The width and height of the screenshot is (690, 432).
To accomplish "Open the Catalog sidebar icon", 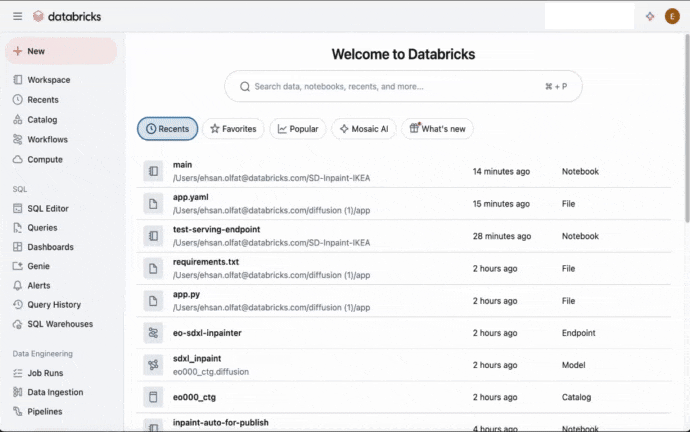I will [x=18, y=120].
